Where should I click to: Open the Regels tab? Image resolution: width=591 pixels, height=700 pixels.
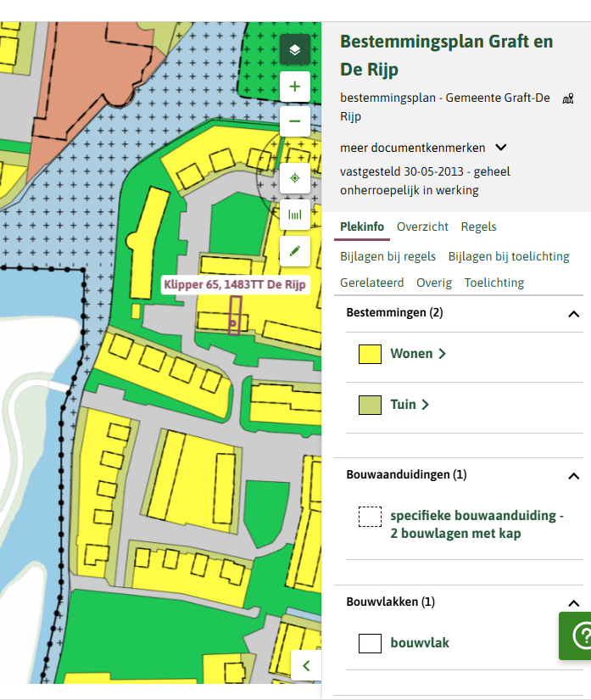pyautogui.click(x=478, y=227)
